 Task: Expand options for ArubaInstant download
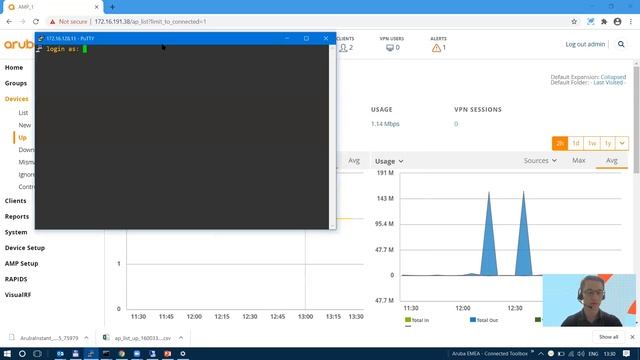pyautogui.click(x=86, y=338)
